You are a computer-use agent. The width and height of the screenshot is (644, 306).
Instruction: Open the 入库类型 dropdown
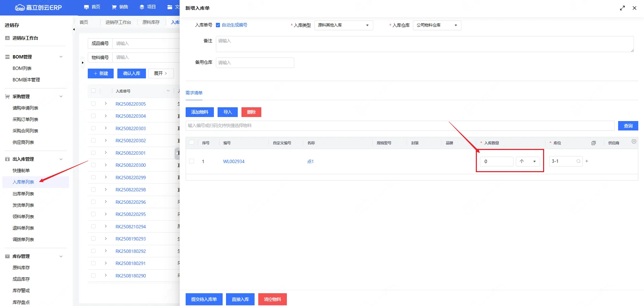343,25
